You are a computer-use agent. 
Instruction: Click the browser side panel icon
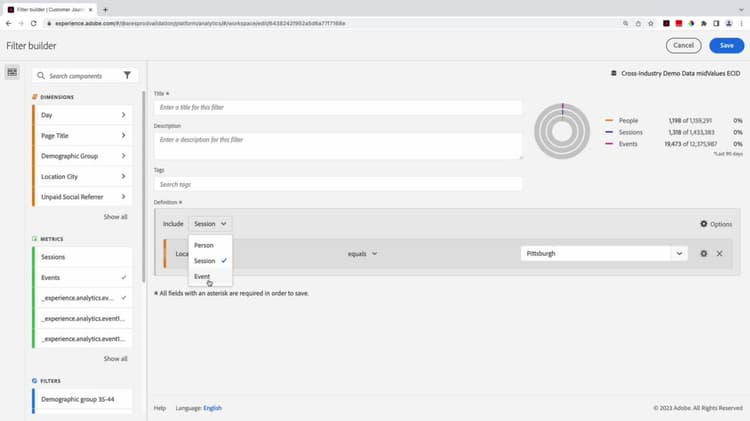(x=716, y=23)
